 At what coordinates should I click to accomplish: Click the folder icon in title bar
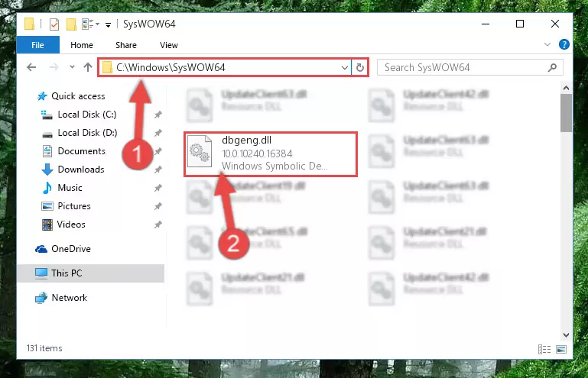coord(29,24)
